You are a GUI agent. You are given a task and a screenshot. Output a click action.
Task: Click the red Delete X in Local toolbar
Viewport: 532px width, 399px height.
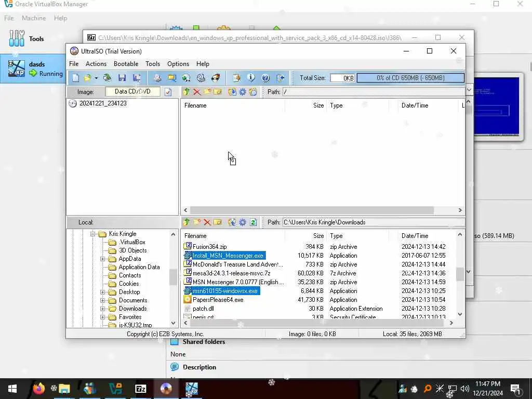click(207, 222)
